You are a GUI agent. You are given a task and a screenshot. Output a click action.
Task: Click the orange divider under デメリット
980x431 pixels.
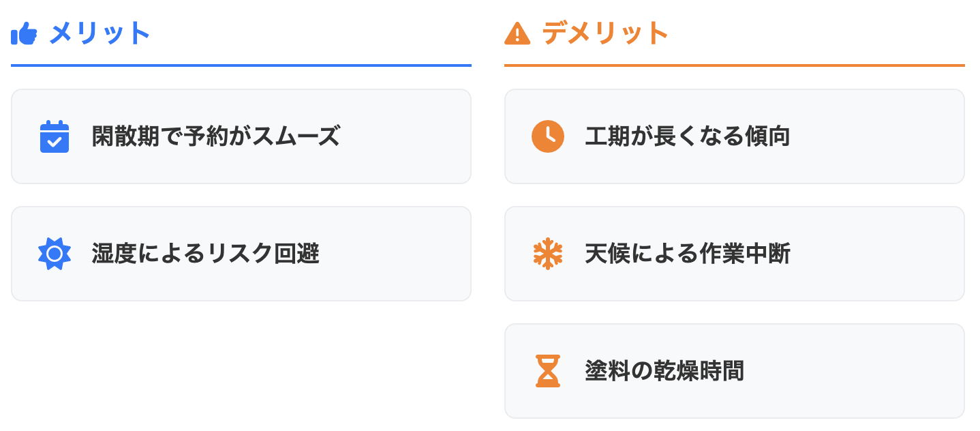pos(735,65)
